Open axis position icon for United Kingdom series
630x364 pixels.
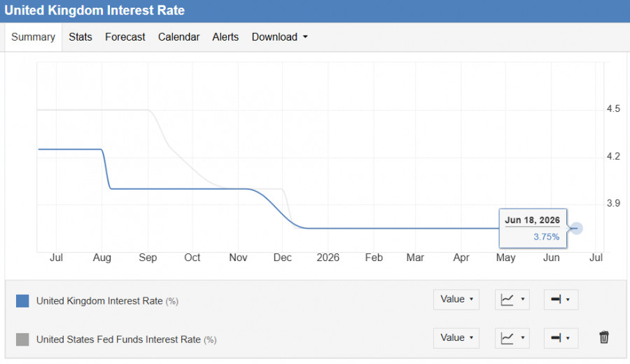pyautogui.click(x=561, y=300)
